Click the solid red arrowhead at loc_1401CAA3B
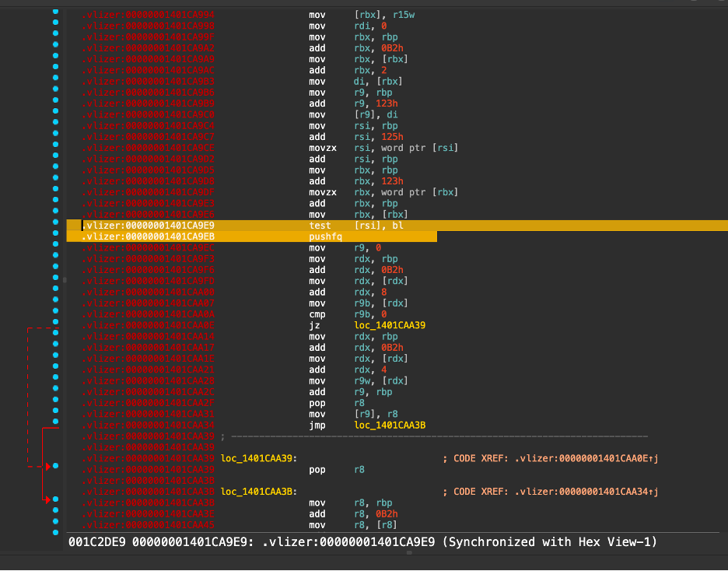 point(47,499)
